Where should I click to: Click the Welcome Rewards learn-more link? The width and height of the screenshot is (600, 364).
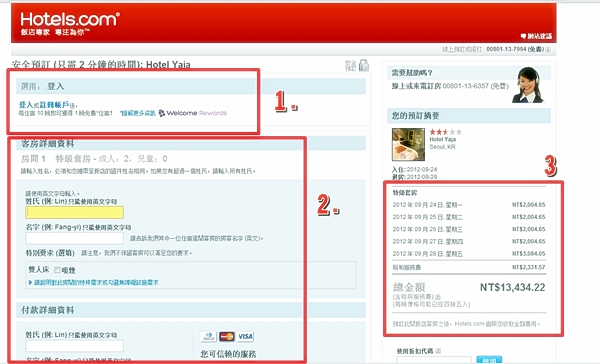coord(138,113)
